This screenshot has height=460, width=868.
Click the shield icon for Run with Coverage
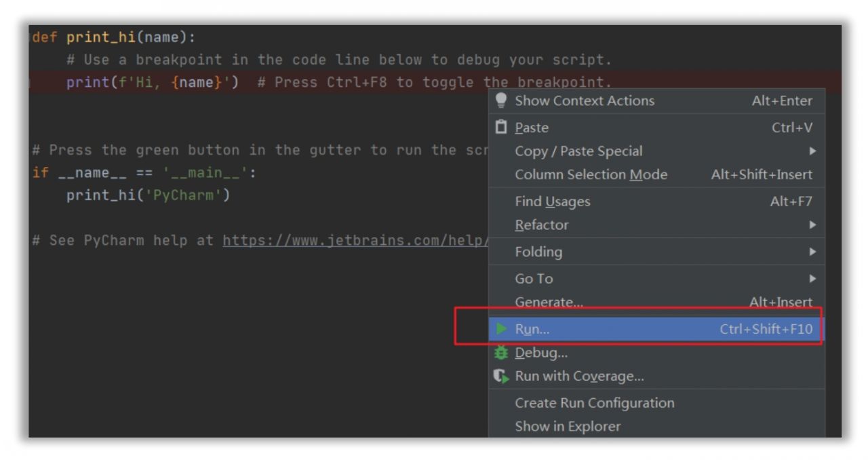(x=501, y=376)
